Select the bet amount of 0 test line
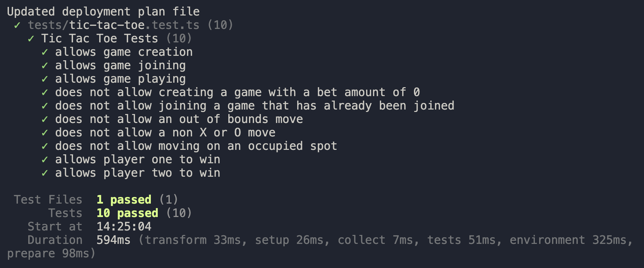 237,92
